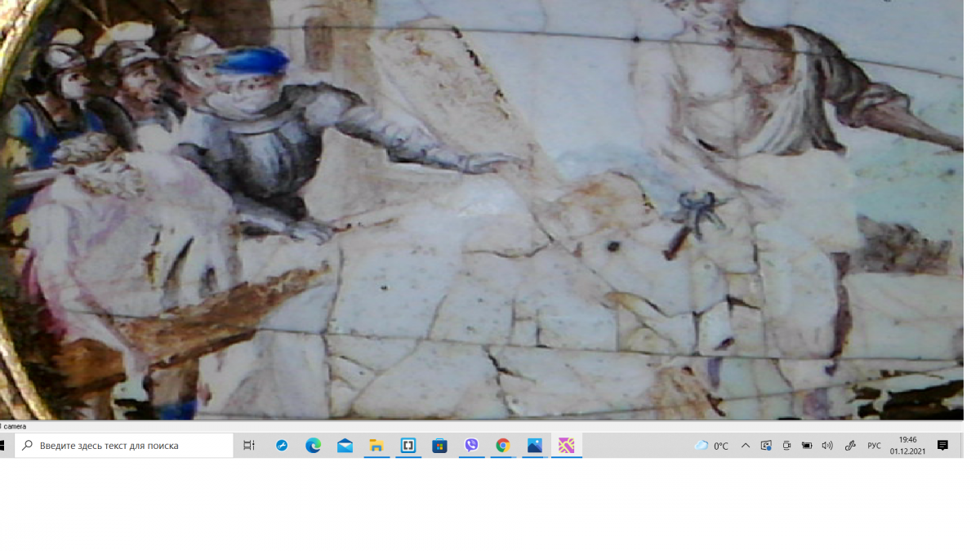Launch Microsoft Edge from the taskbar

click(x=314, y=446)
